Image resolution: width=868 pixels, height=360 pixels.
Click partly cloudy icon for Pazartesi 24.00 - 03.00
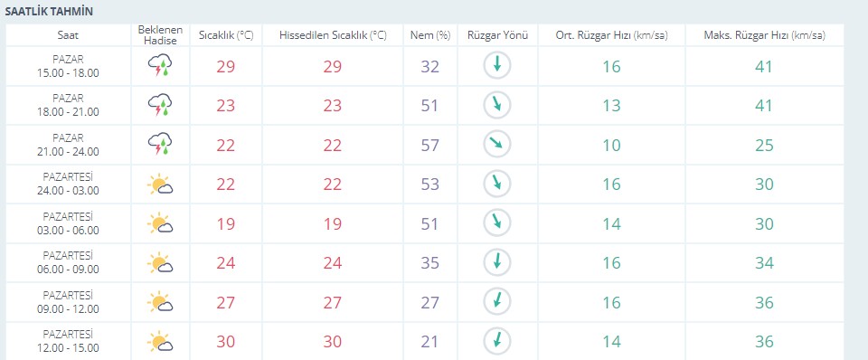(x=160, y=184)
